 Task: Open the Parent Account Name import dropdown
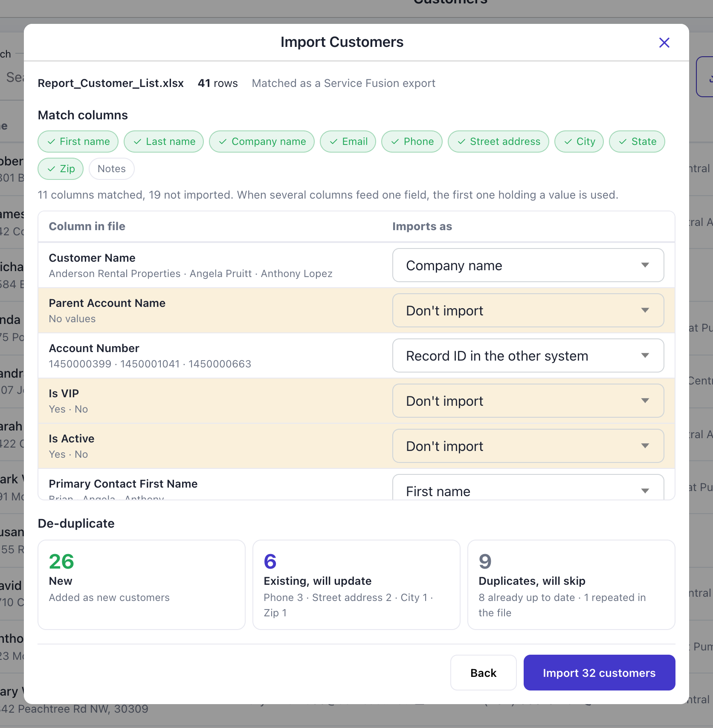click(x=528, y=310)
